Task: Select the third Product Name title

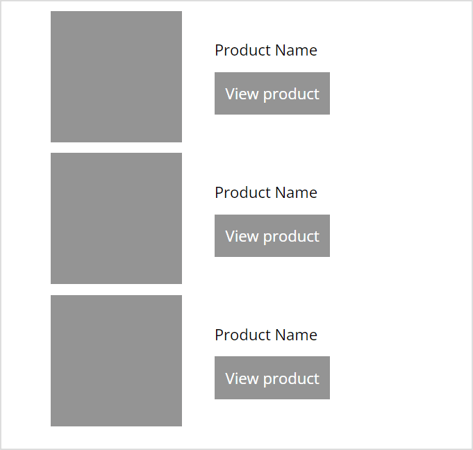Action: pyautogui.click(x=266, y=335)
